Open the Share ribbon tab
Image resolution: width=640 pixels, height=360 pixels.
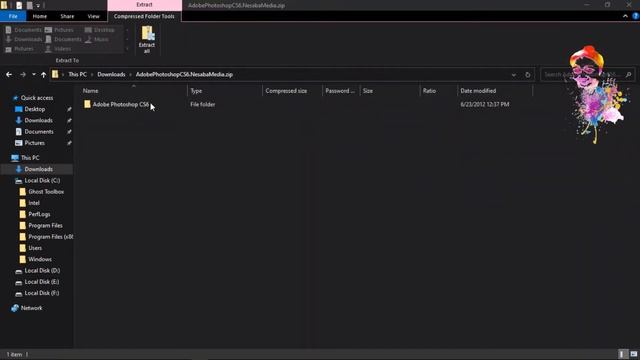[67, 16]
